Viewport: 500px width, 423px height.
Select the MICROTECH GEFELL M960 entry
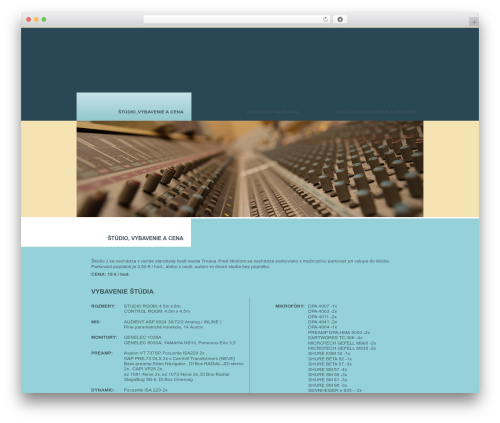click(x=342, y=343)
